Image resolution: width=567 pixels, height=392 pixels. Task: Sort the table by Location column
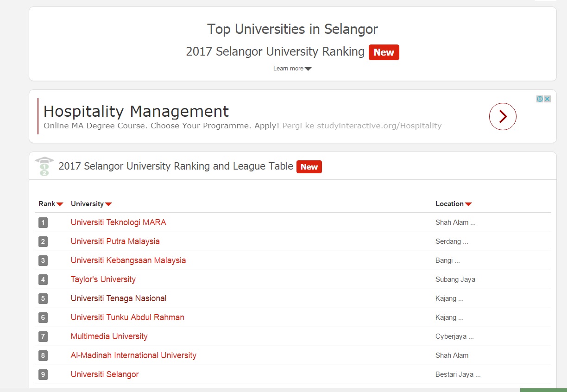[454, 204]
